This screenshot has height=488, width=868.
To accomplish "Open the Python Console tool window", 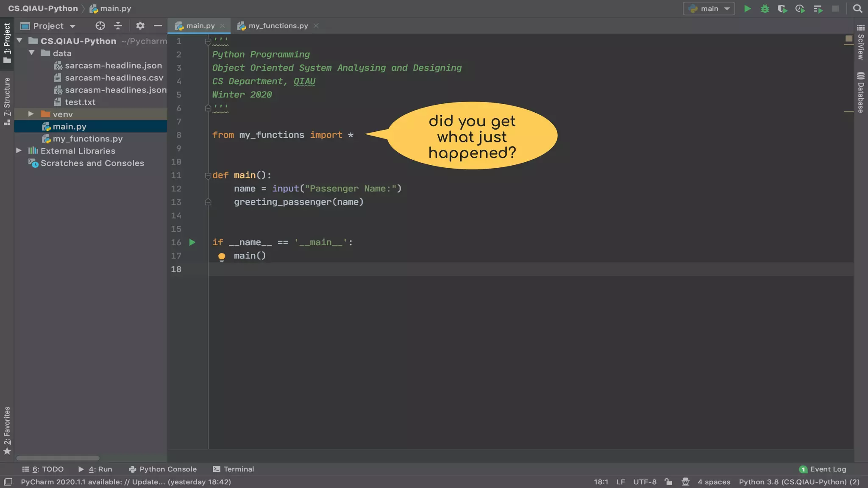I will click(x=163, y=469).
